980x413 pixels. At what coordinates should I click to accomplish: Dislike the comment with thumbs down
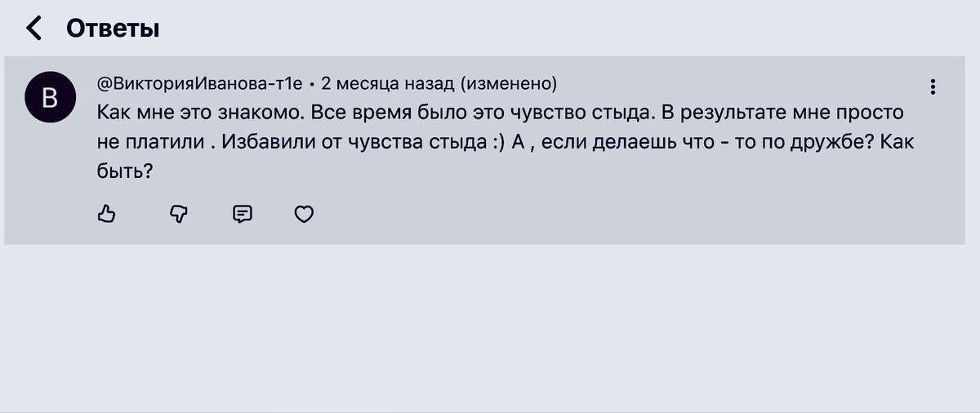(178, 214)
